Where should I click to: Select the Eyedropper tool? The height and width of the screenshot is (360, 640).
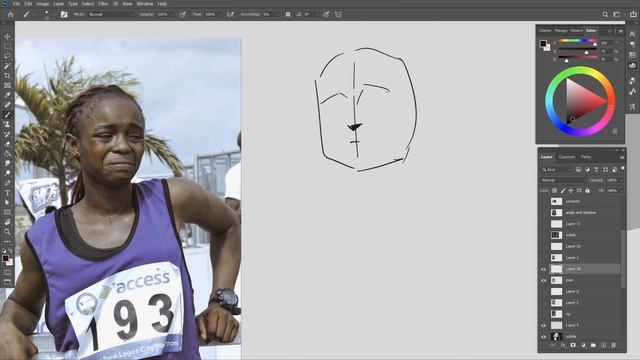7,96
